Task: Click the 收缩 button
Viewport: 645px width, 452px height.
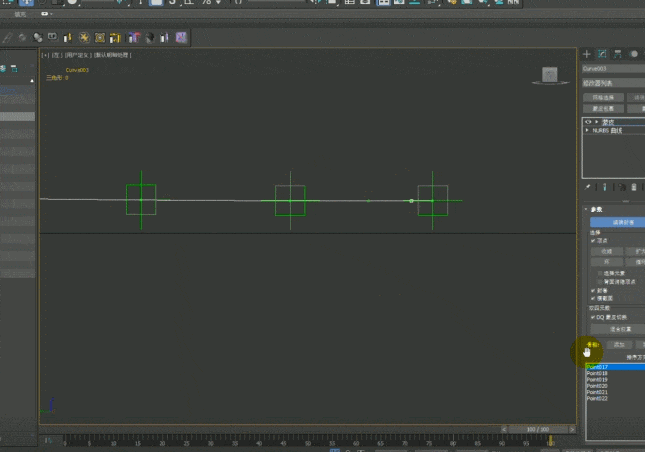Action: click(606, 251)
